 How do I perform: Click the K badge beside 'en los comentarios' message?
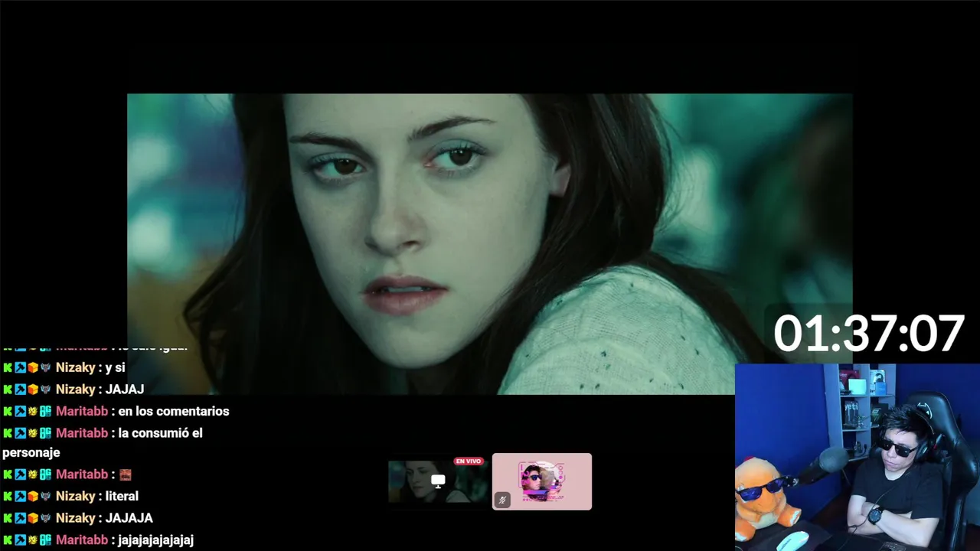pyautogui.click(x=8, y=411)
